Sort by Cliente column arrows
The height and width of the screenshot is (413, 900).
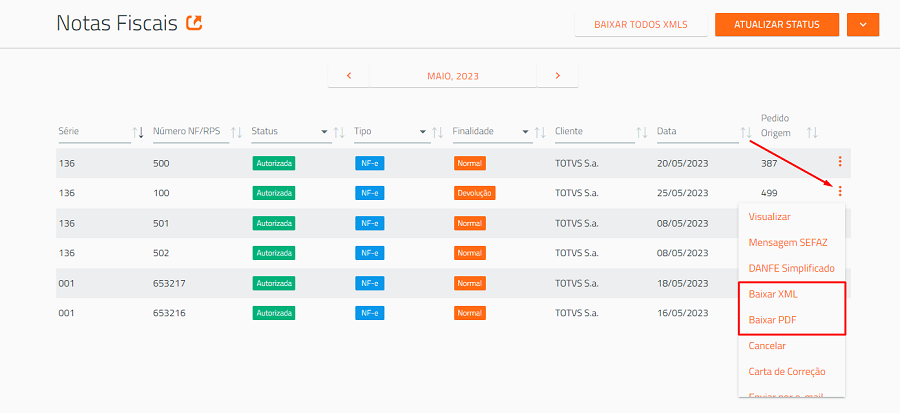click(x=642, y=133)
